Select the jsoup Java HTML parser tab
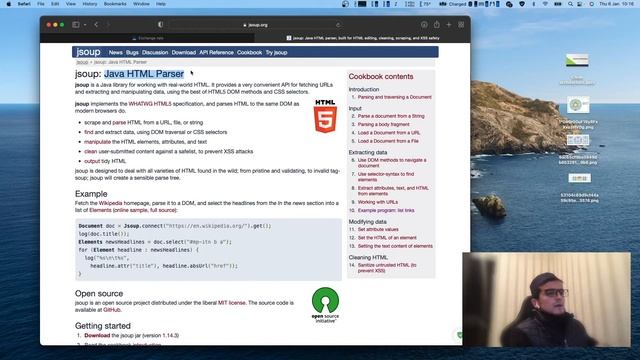Viewport: 640px width, 360px height. tap(362, 38)
